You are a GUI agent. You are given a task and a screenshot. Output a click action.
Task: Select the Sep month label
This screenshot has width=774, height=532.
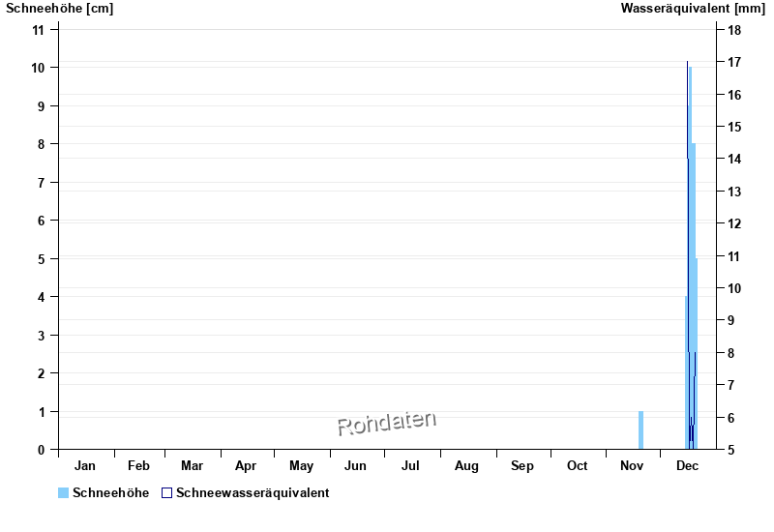tap(522, 466)
